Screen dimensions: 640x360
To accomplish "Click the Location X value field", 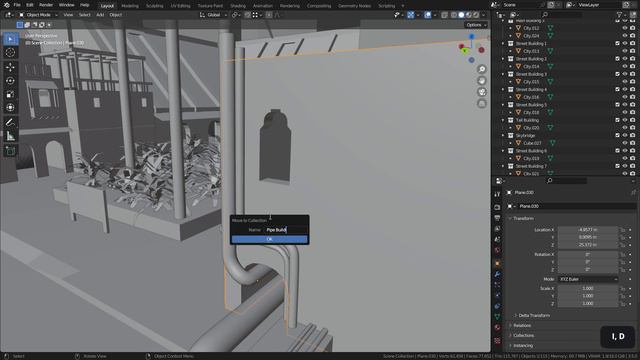I will 588,230.
